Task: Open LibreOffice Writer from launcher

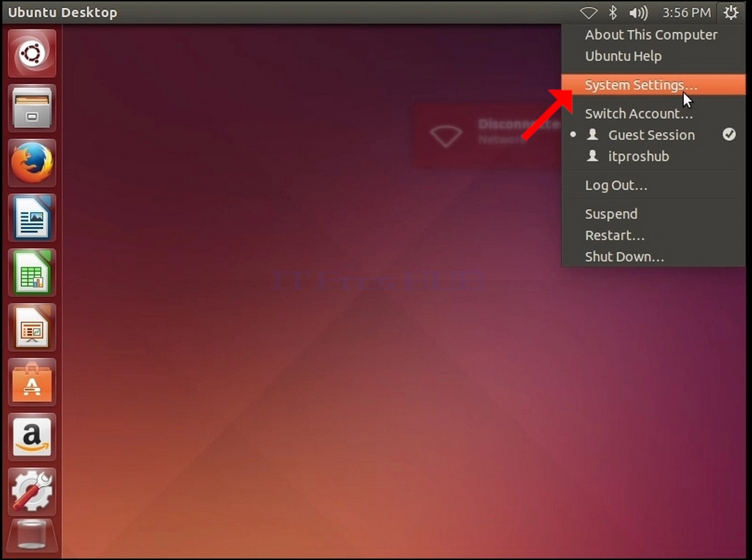Action: click(x=32, y=218)
